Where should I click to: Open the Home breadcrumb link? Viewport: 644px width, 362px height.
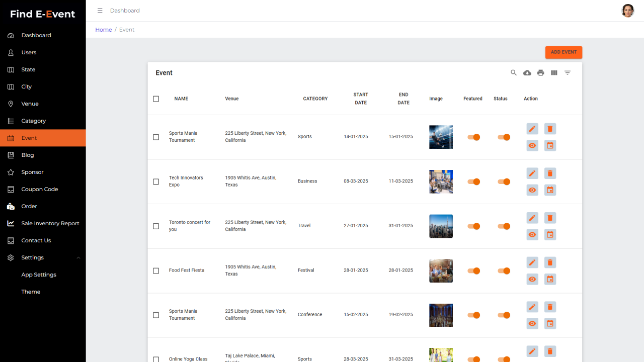point(103,29)
